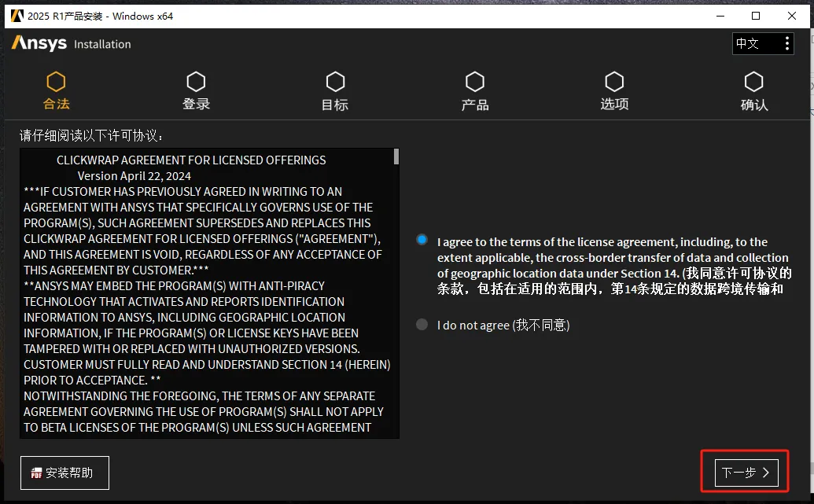This screenshot has width=814, height=504.
Task: Click the Ansys logo in header
Action: tap(39, 43)
